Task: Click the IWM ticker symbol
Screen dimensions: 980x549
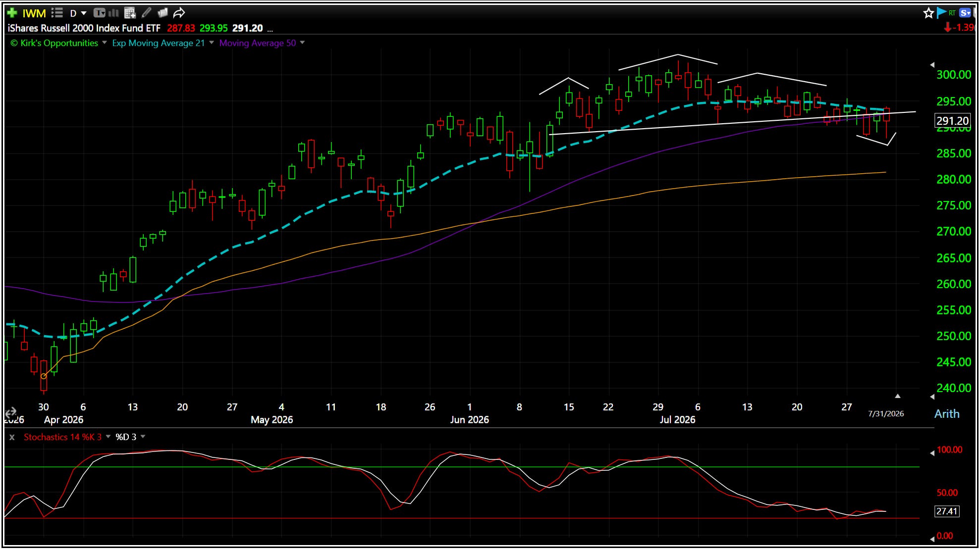Action: tap(34, 13)
